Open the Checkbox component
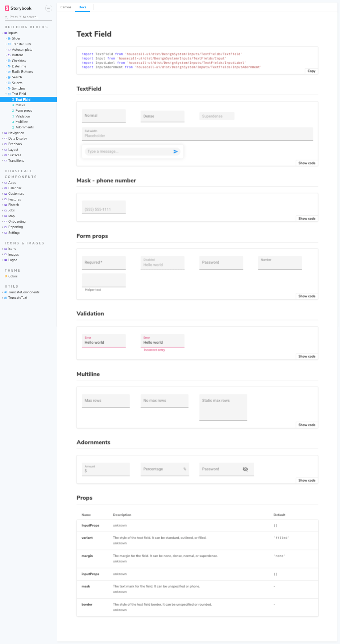Screen dimensions: 340x644 click(19, 61)
